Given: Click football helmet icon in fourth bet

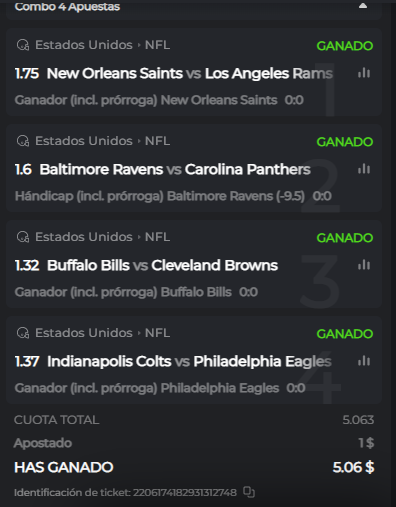Looking at the screenshot, I should pos(23,333).
